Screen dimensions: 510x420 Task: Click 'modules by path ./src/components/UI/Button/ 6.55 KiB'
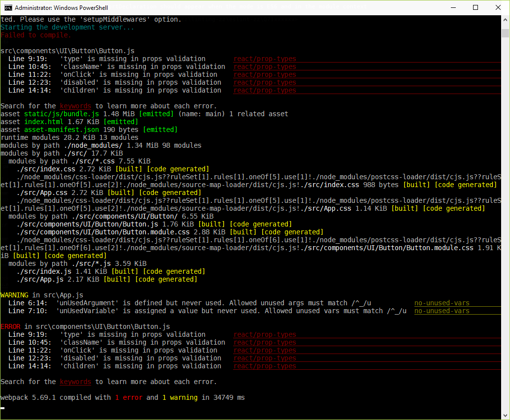point(111,217)
